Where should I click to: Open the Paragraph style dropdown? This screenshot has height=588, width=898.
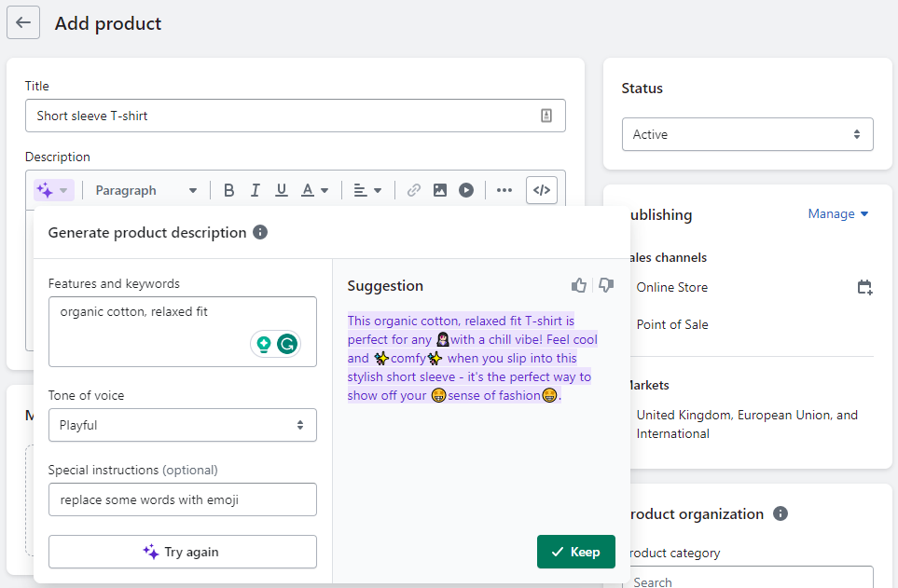[x=145, y=189]
